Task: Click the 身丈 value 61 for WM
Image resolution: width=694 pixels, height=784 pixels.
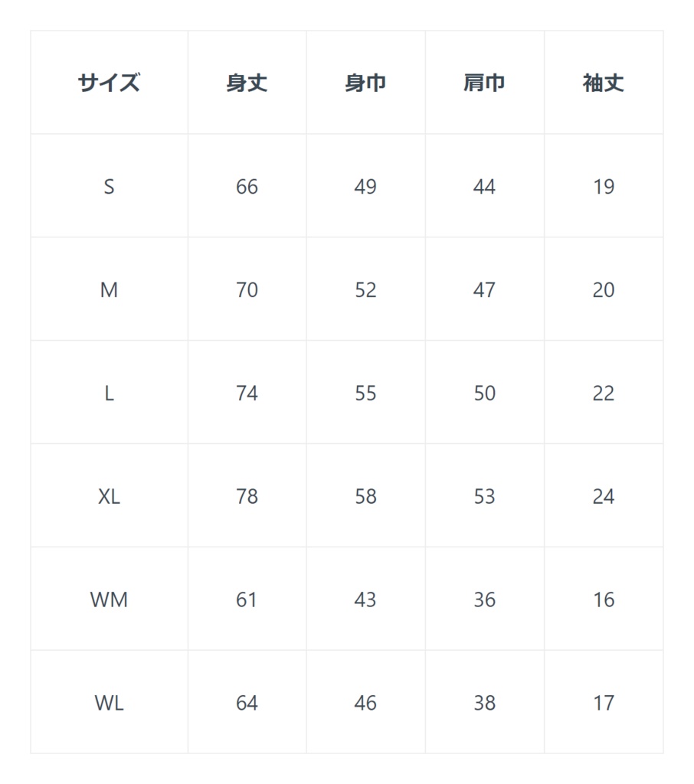Action: pos(247,600)
